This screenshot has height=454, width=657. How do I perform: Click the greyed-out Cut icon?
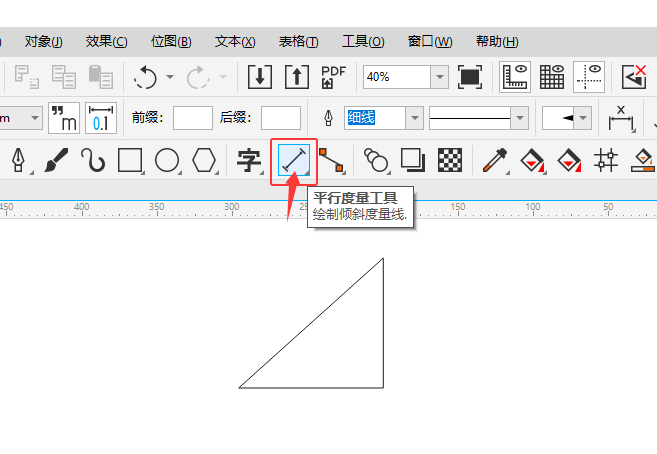[26, 77]
